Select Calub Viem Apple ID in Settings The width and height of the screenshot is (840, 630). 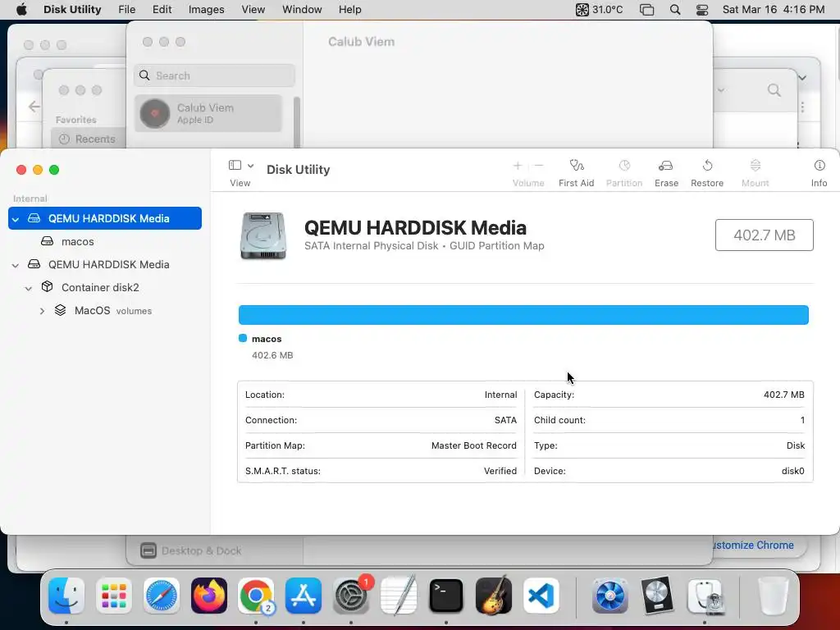(208, 113)
